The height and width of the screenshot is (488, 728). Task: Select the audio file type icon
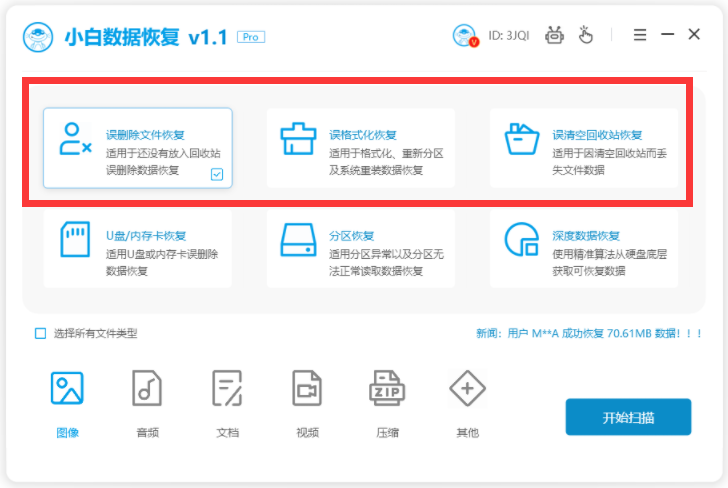(147, 388)
